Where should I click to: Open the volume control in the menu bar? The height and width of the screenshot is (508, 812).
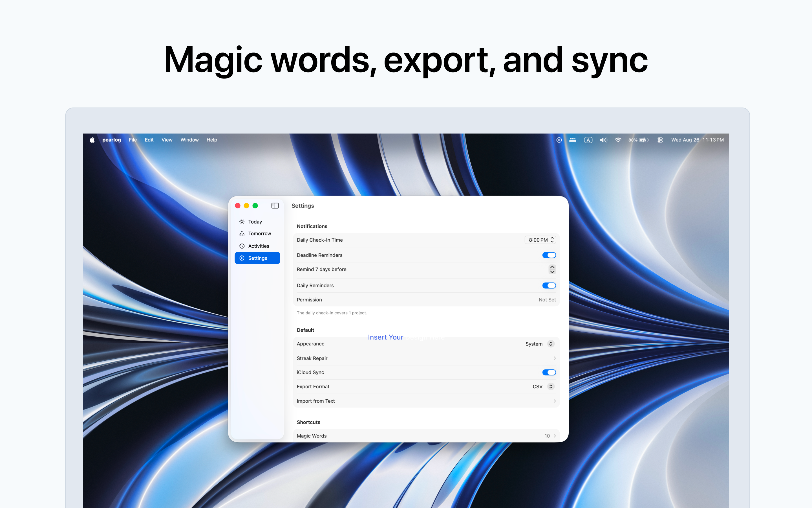pos(603,140)
